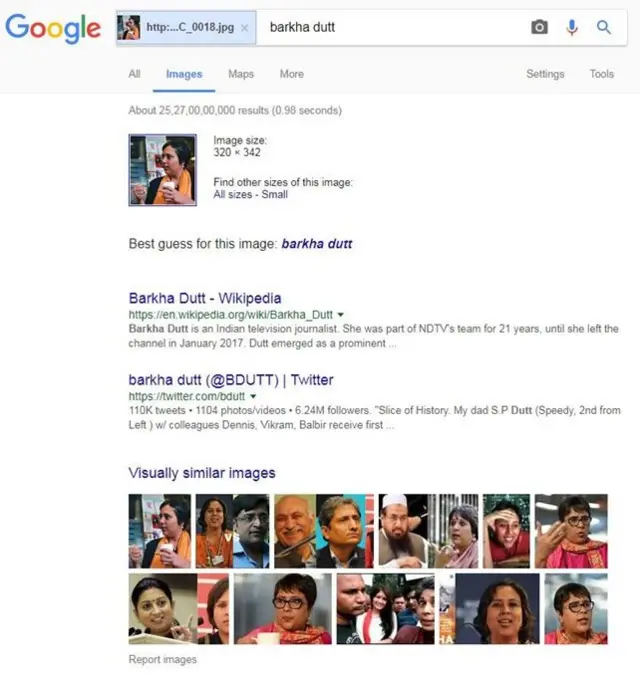
Task: Click the microphone voice search icon
Action: point(572,28)
